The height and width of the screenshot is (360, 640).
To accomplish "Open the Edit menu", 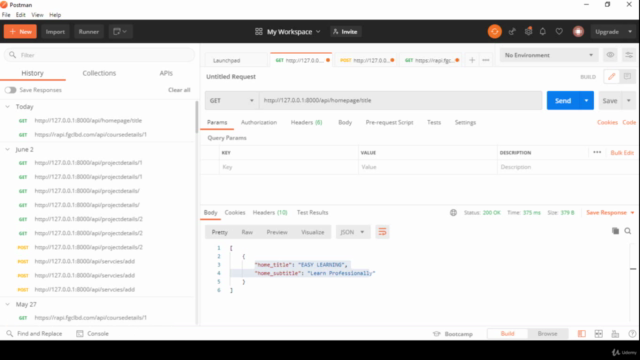I will (20, 15).
